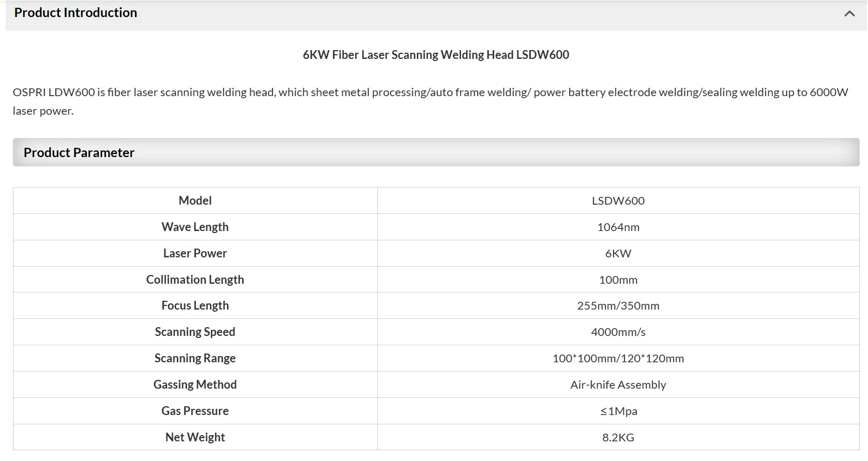Click the Wave Length row label
Viewport: 868px width, 461px height.
[195, 227]
